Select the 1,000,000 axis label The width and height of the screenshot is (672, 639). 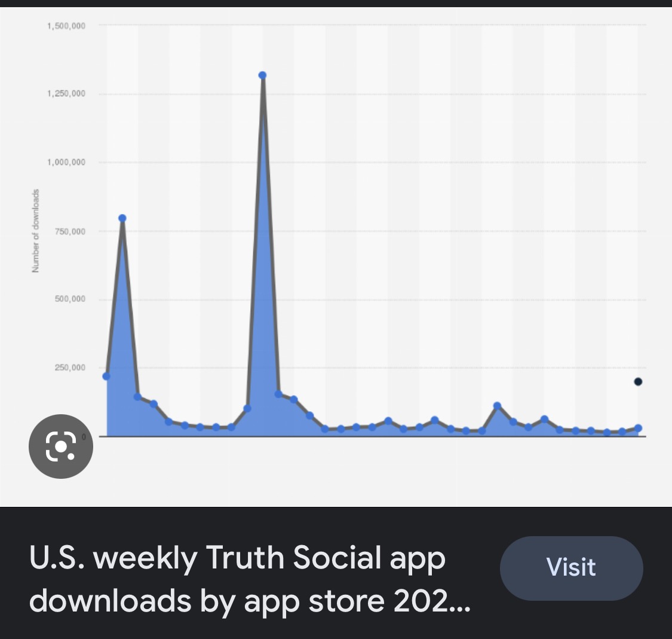click(65, 163)
